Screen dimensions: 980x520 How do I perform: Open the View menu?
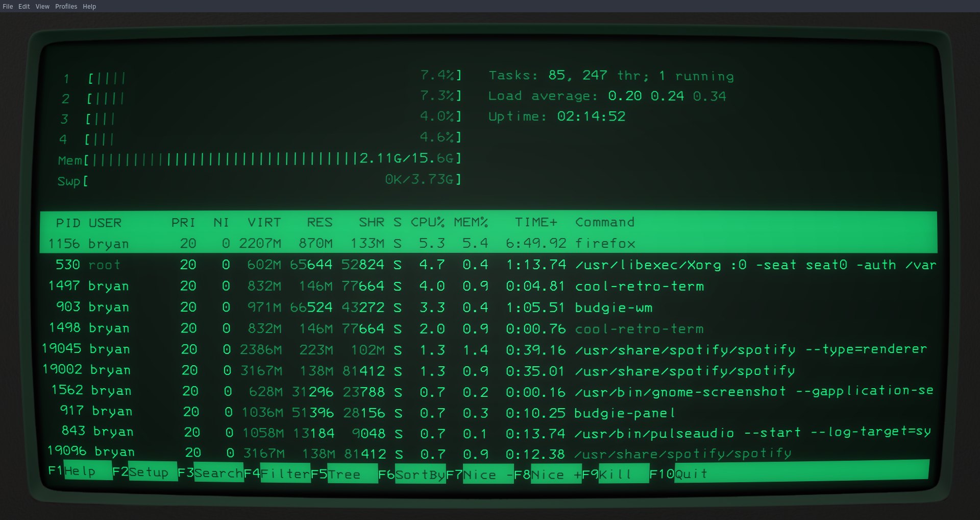tap(42, 7)
